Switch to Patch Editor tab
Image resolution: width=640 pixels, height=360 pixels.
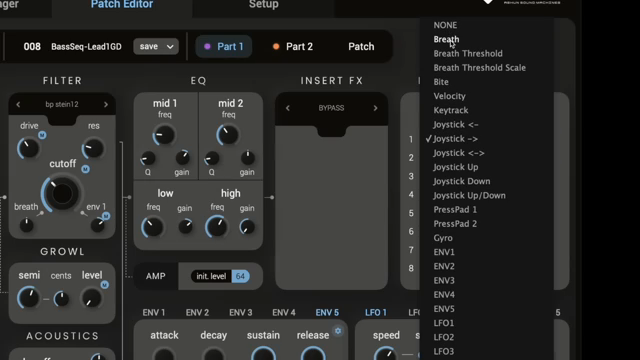coord(122,5)
